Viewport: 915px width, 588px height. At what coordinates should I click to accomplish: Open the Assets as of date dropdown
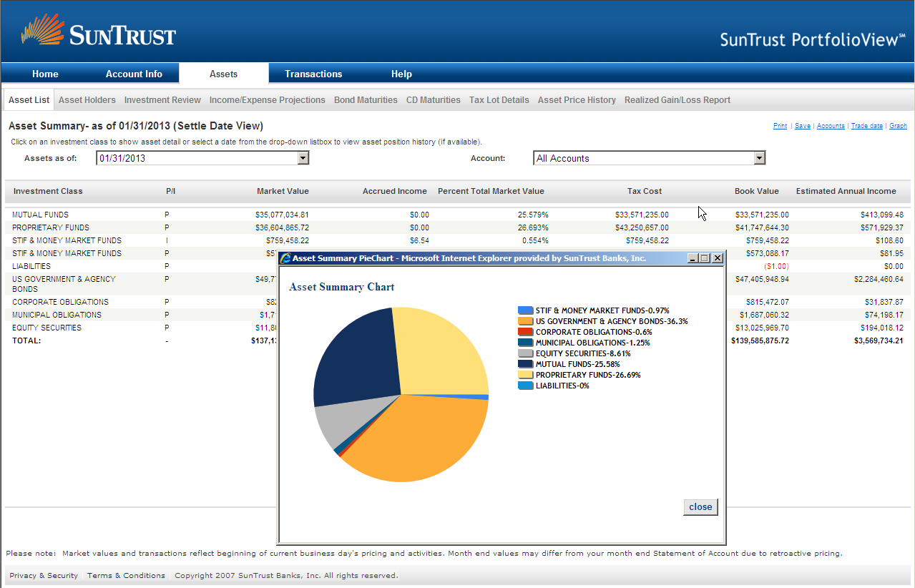point(303,158)
